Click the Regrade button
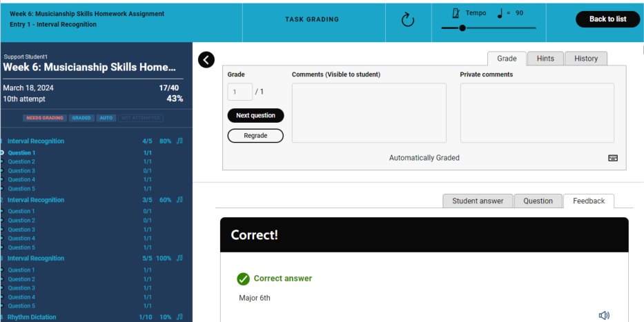644x322 pixels. point(255,136)
